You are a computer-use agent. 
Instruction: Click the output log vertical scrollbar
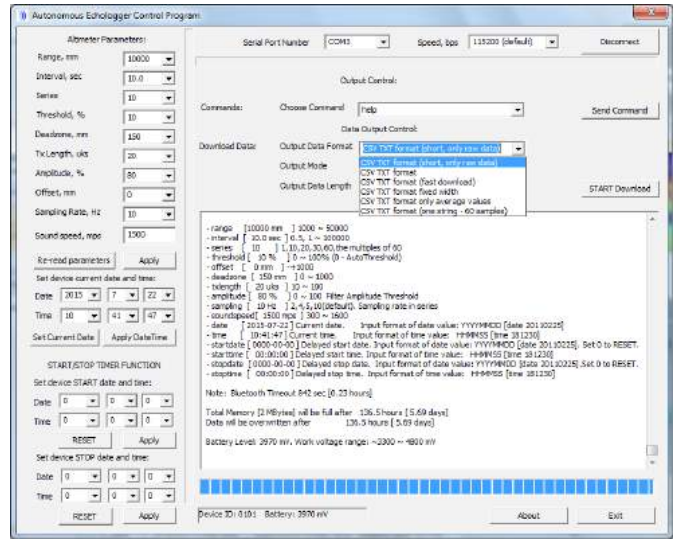[653, 340]
